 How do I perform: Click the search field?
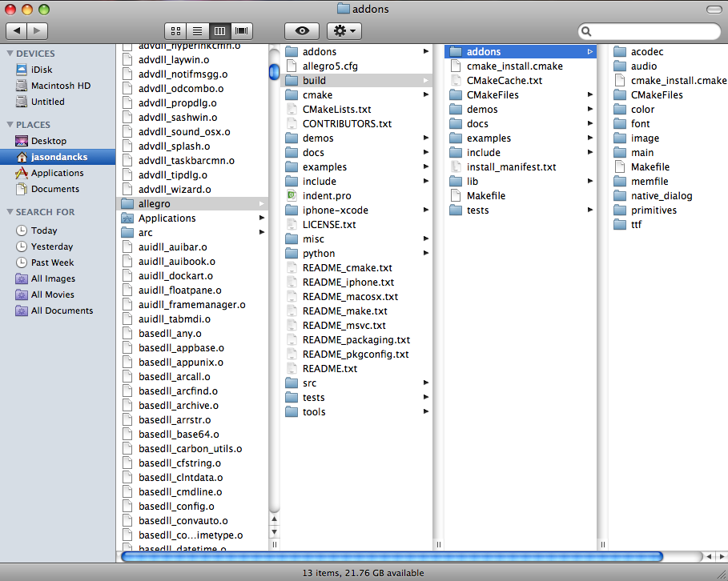coord(649,31)
